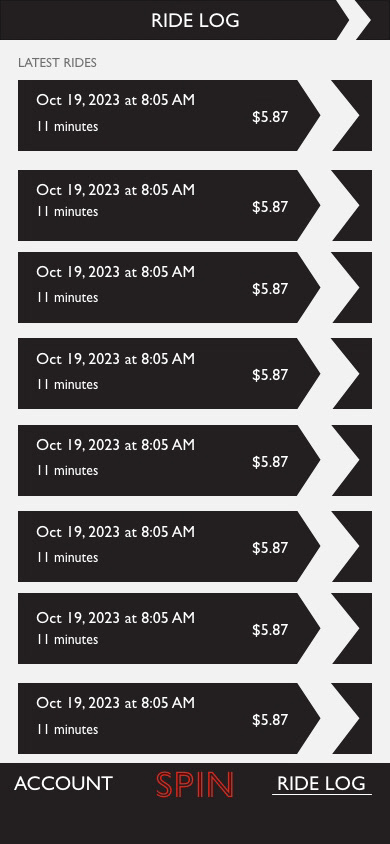Open the seventh ride card in the list
This screenshot has width=390, height=844.
[169, 628]
